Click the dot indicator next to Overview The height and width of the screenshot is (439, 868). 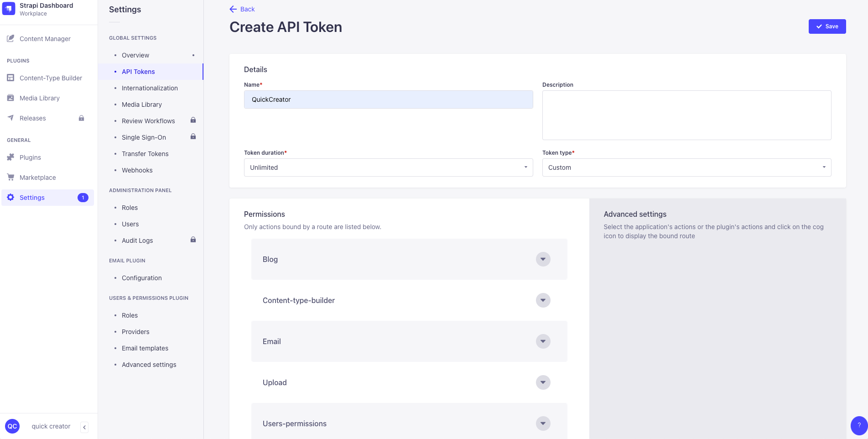[193, 55]
